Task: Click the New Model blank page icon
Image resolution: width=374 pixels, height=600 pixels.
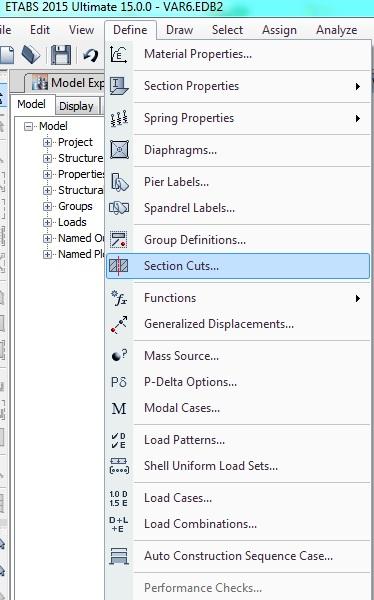Action: (7, 55)
